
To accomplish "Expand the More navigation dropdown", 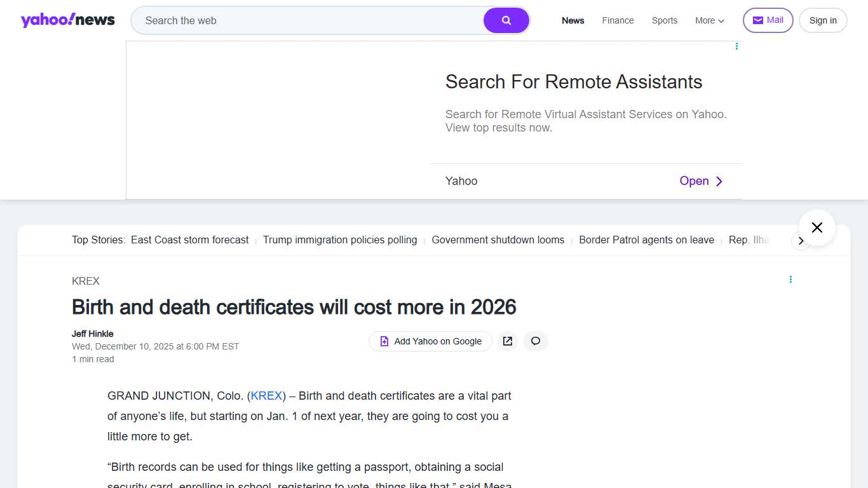I will coord(709,20).
